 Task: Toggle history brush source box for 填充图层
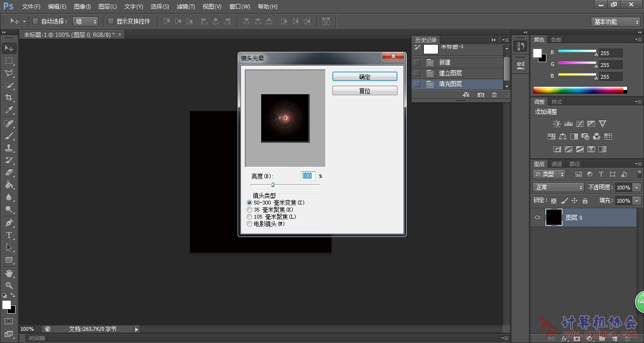point(417,84)
